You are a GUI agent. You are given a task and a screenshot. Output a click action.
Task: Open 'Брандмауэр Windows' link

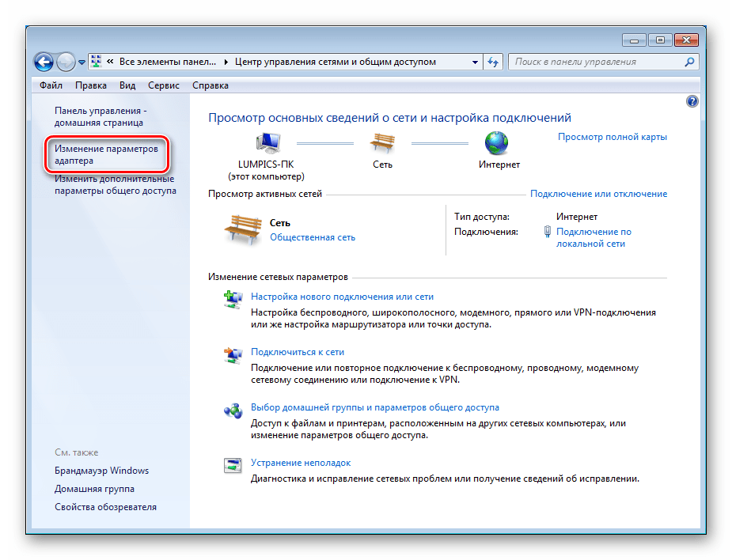coord(102,471)
